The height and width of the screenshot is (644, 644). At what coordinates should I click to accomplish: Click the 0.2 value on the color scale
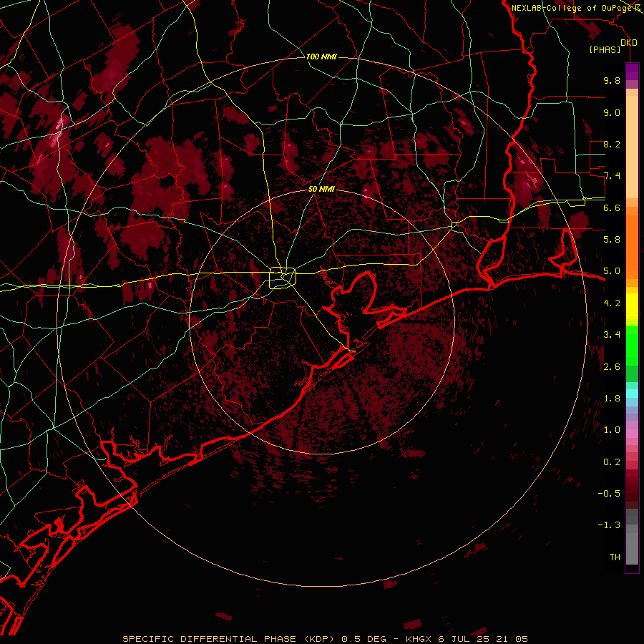point(612,462)
